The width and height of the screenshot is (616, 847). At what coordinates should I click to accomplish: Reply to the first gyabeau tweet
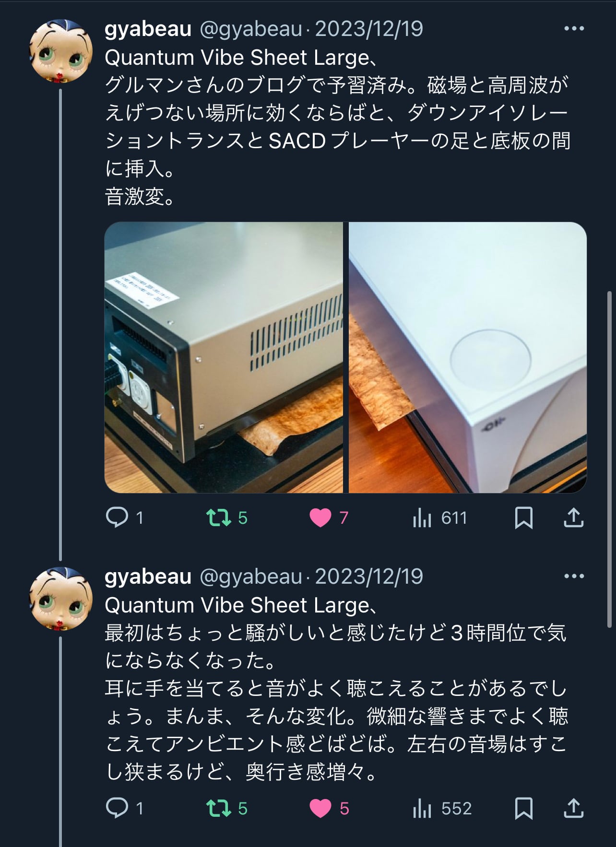pos(117,518)
